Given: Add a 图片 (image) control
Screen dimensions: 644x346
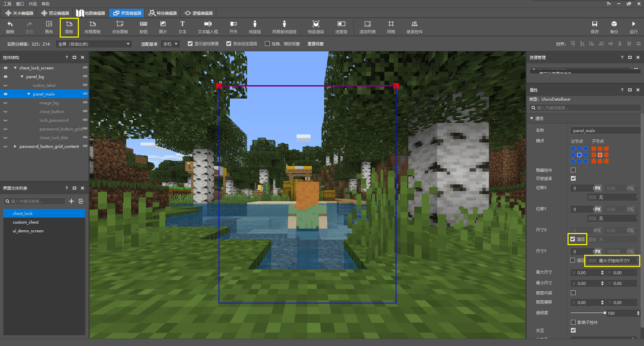Looking at the screenshot, I should [x=163, y=27].
